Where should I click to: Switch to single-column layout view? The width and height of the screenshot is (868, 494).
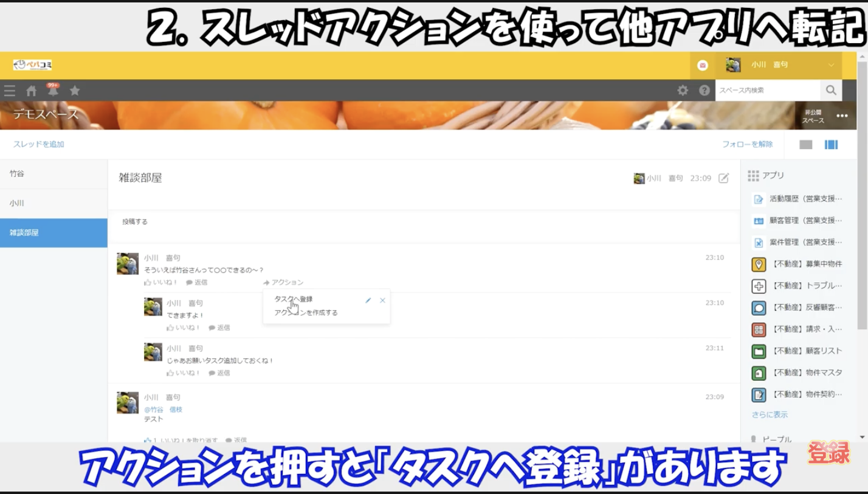pyautogui.click(x=806, y=145)
